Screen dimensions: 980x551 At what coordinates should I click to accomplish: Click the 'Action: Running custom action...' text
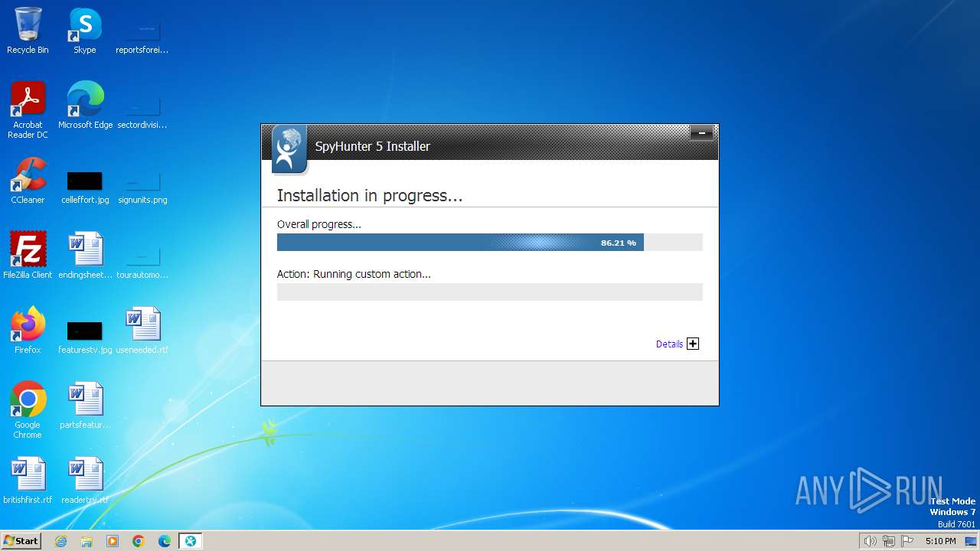point(354,274)
